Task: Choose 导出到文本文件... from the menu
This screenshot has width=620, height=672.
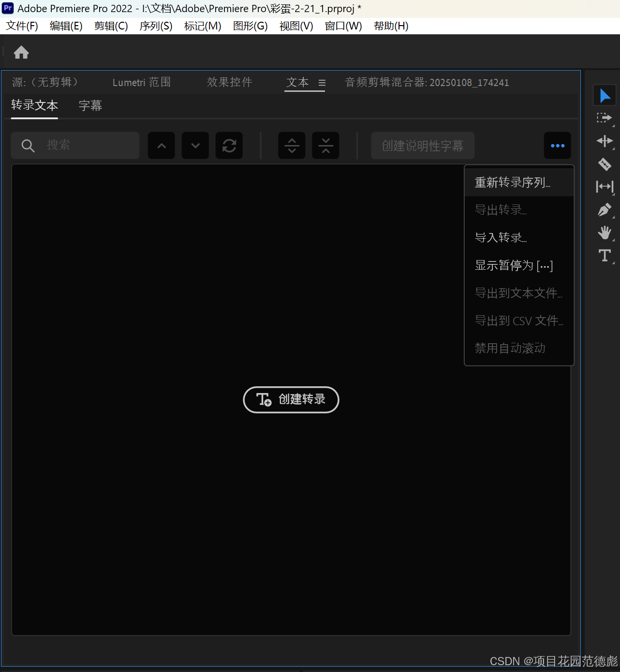Action: point(519,293)
